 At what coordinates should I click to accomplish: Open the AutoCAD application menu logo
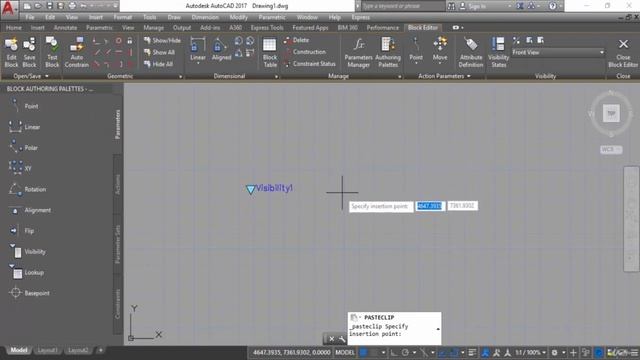[x=8, y=8]
